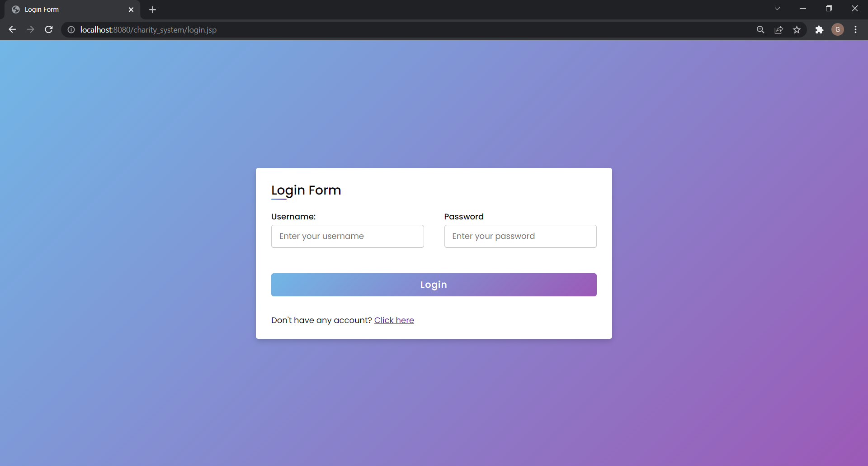Close the Login Form tab
The image size is (868, 466).
[131, 9]
